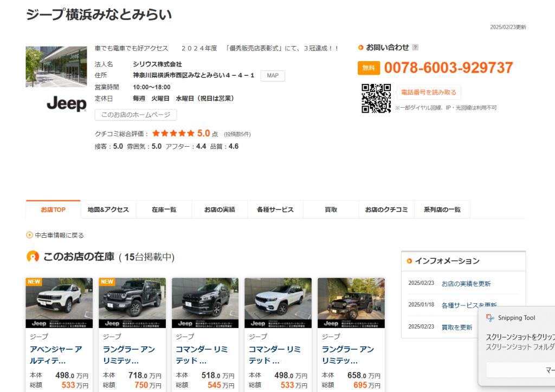Click the 電話番号を読み取る button
Viewport: 555px width, 392px height.
click(428, 92)
